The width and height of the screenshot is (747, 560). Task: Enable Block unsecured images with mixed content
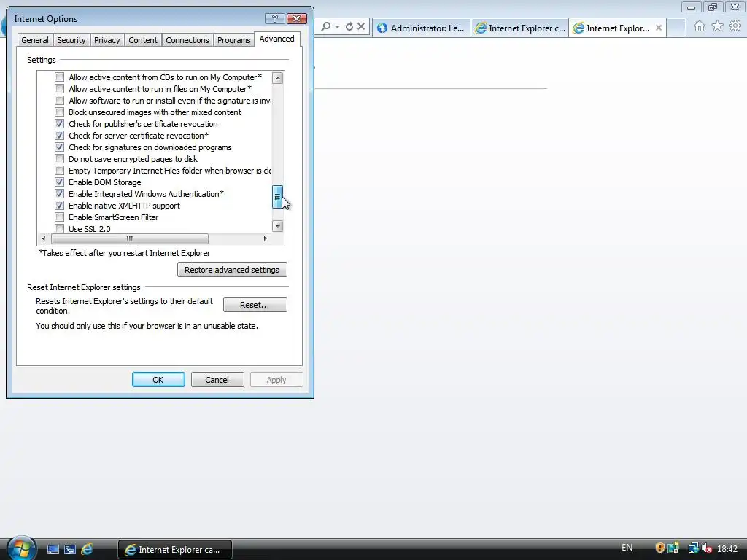point(59,112)
